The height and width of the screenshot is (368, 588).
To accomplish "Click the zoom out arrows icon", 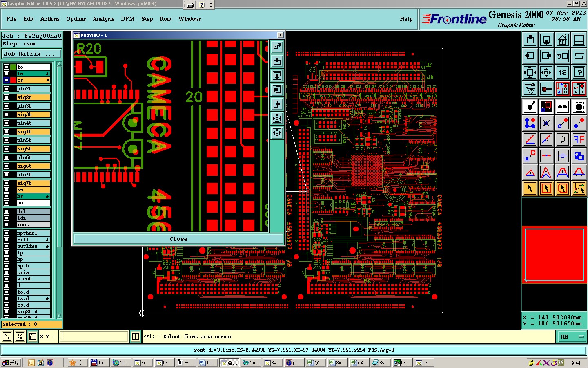I will [546, 72].
